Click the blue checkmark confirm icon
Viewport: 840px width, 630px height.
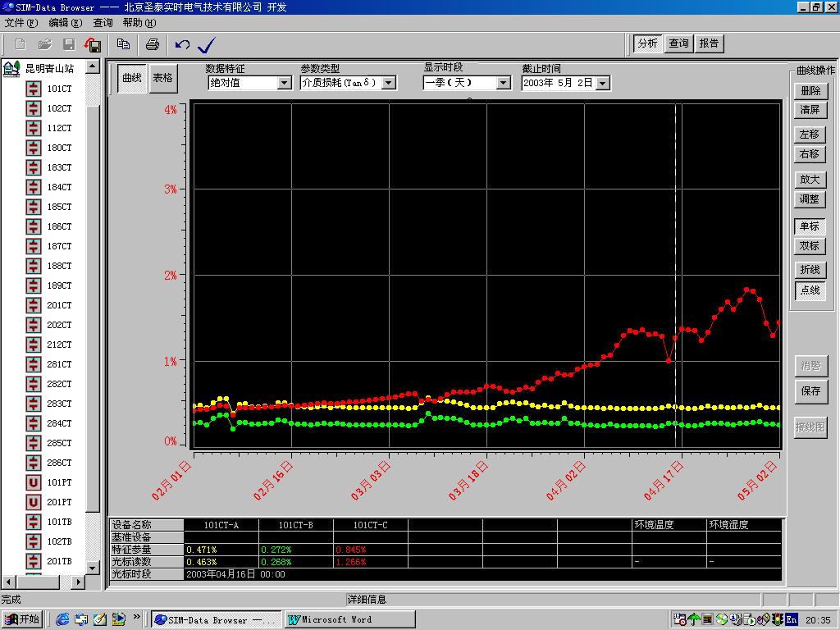click(x=206, y=45)
